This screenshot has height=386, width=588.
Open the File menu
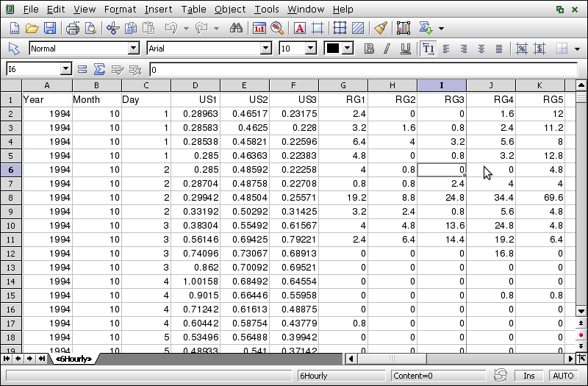pyautogui.click(x=31, y=9)
